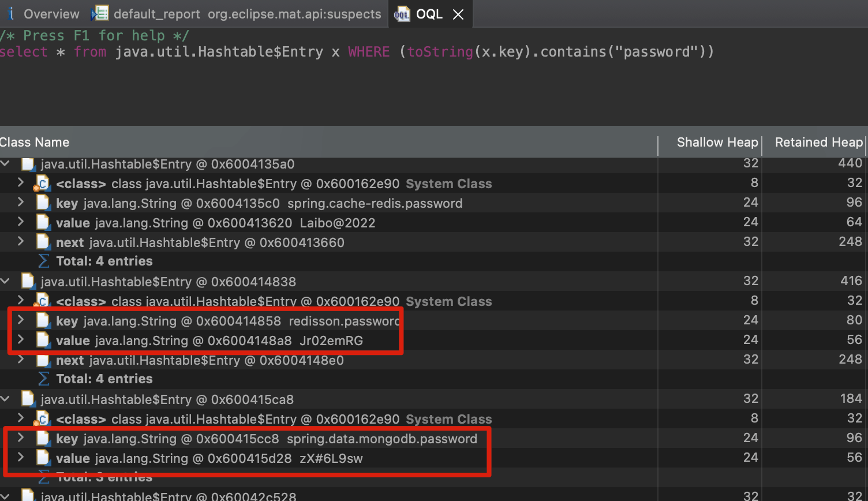This screenshot has height=501, width=868.
Task: Click retained heap value 416
Action: pos(851,281)
